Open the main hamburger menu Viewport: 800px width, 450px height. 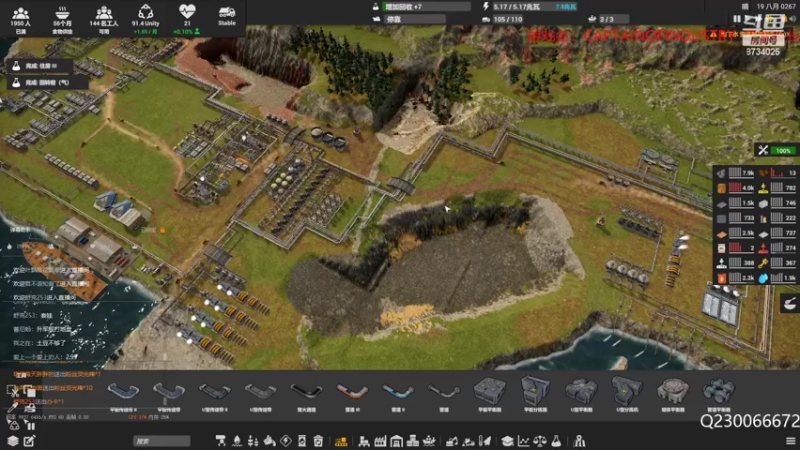790,441
